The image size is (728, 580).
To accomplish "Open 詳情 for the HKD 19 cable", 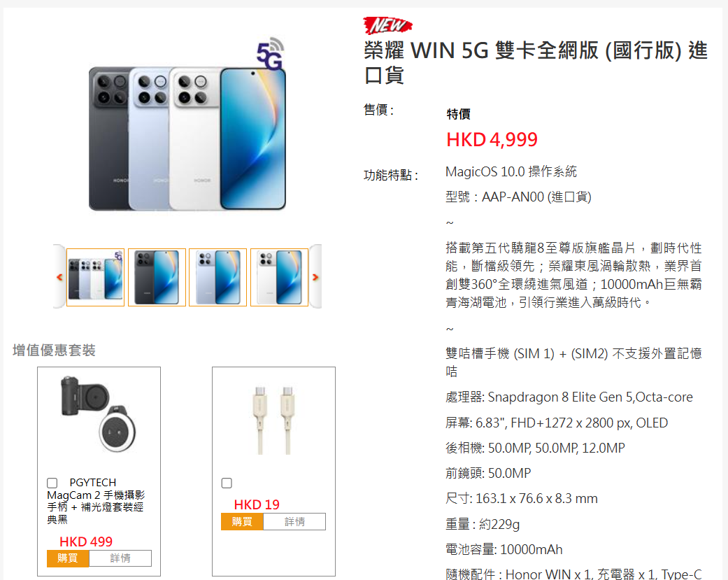I will 295,521.
